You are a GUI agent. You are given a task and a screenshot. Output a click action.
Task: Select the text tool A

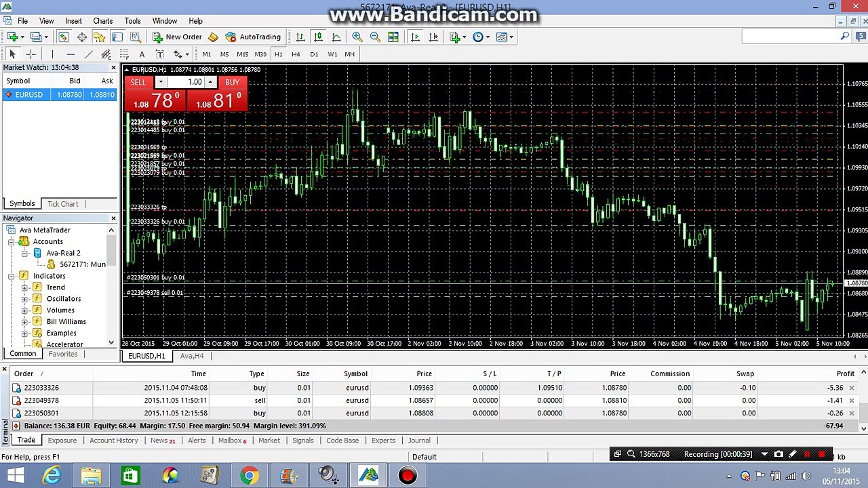click(142, 54)
